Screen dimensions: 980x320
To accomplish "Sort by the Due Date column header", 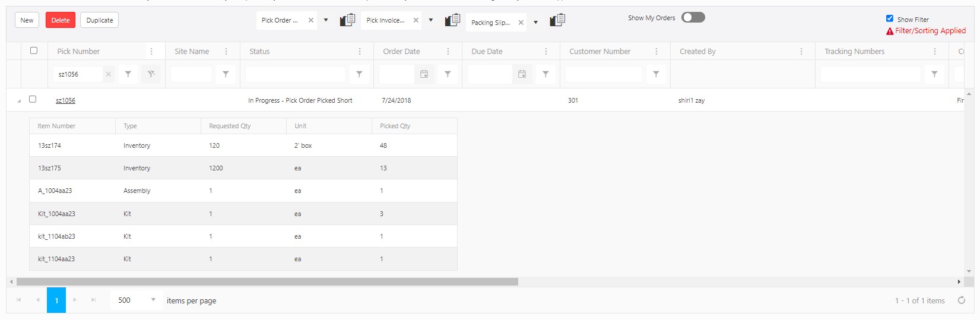I will (x=487, y=52).
